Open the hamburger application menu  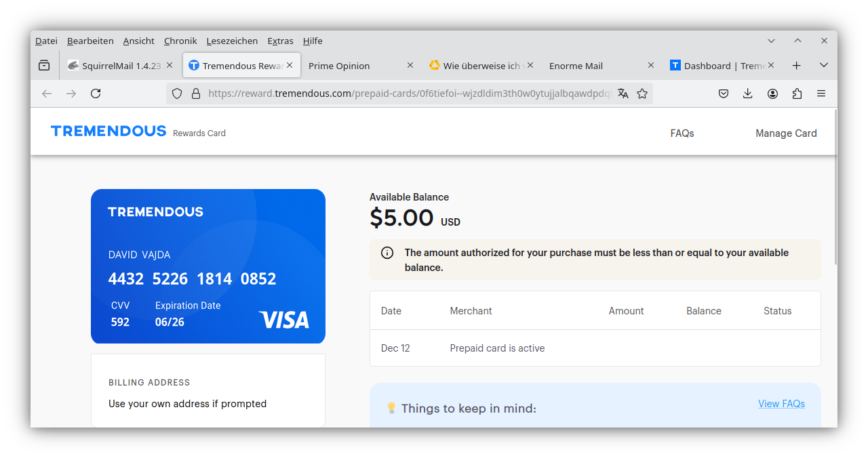tap(821, 93)
